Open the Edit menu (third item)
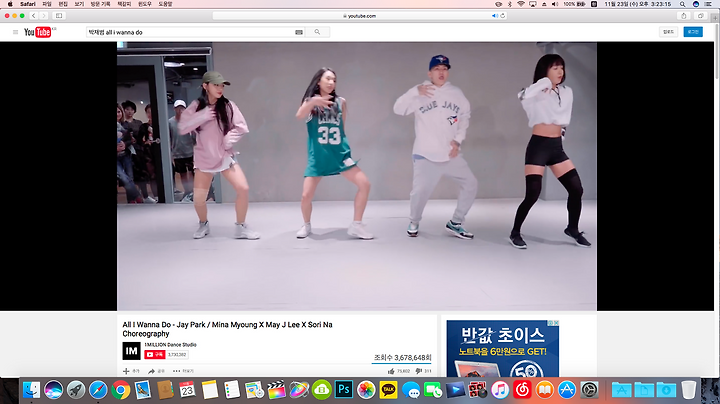This screenshot has height=404, width=720. pyautogui.click(x=63, y=4)
